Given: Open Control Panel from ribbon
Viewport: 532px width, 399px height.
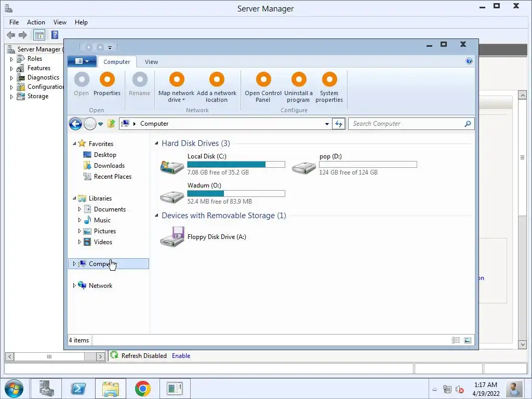Looking at the screenshot, I should point(263,79).
